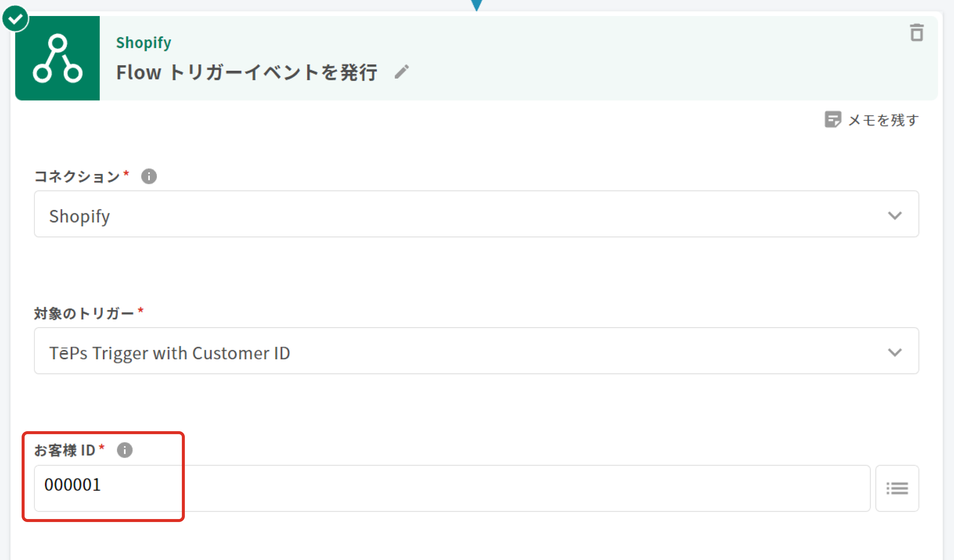Click the green Shopify Flow step icon
954x560 pixels.
[57, 58]
